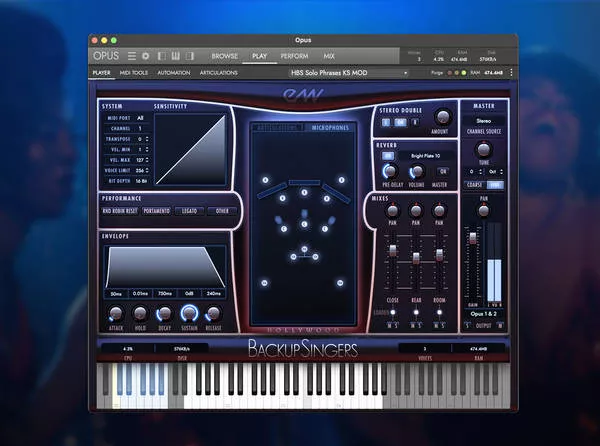The height and width of the screenshot is (446, 600).
Task: Expand the Stereo channel source dropdown
Action: pyautogui.click(x=484, y=123)
